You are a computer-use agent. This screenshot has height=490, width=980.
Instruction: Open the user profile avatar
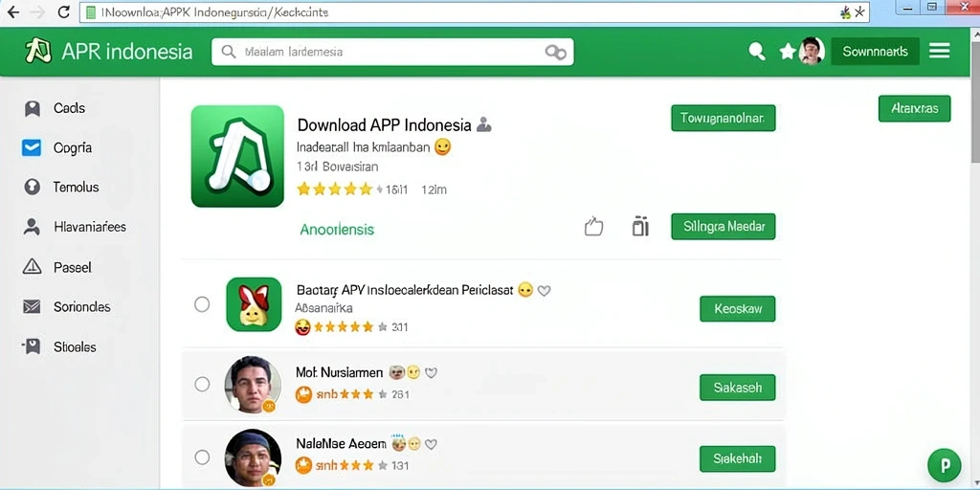(812, 52)
